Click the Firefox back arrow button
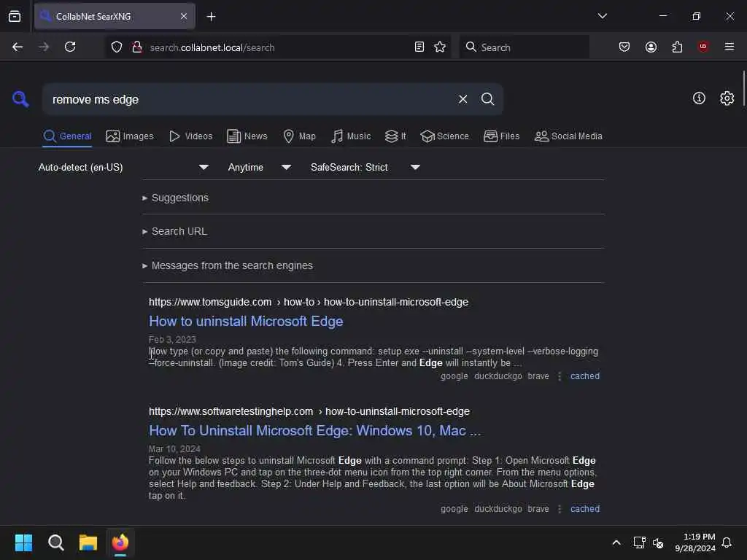747x560 pixels. (18, 47)
